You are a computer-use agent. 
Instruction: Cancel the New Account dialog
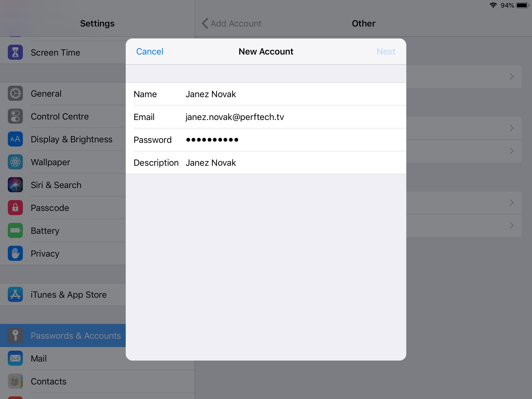(150, 51)
